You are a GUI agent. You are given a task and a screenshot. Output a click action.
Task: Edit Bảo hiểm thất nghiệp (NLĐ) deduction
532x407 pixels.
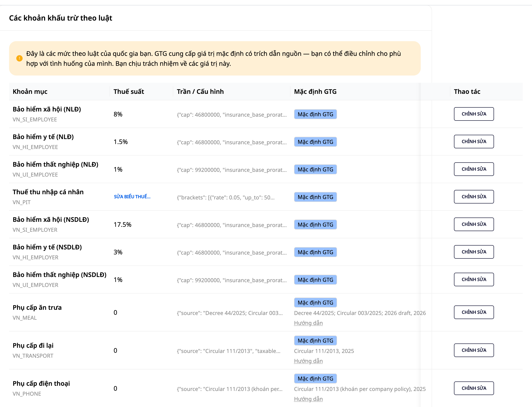474,169
